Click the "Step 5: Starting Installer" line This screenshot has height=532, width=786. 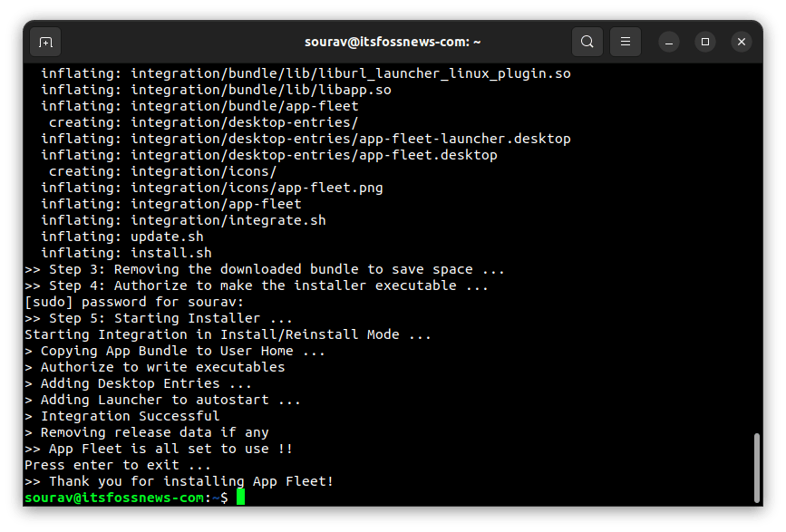click(159, 318)
